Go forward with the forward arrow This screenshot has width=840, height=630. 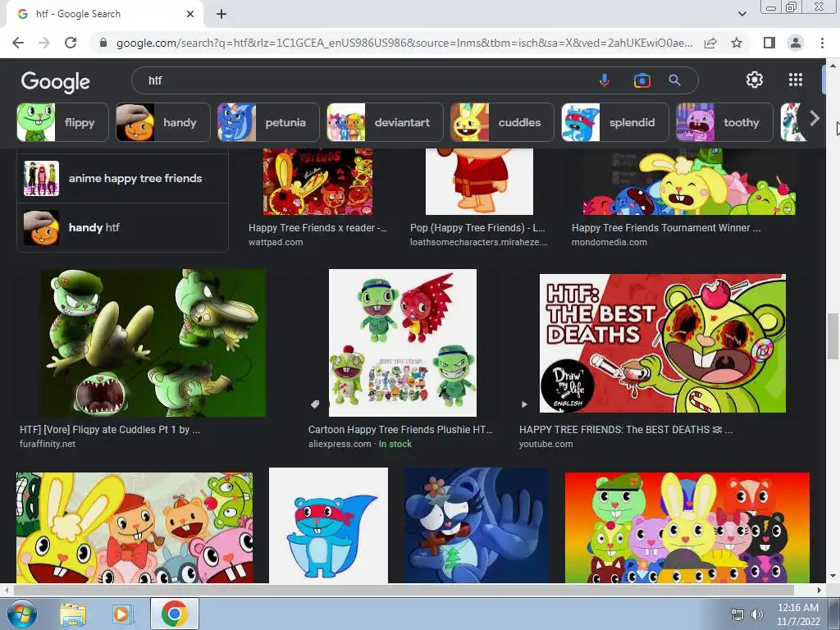(x=44, y=43)
